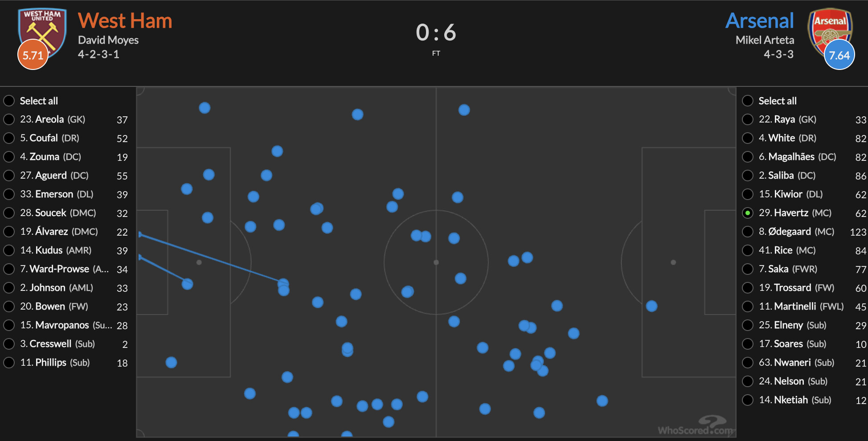This screenshot has height=441, width=868.
Task: Toggle Select all for West Ham players
Action: (x=9, y=101)
